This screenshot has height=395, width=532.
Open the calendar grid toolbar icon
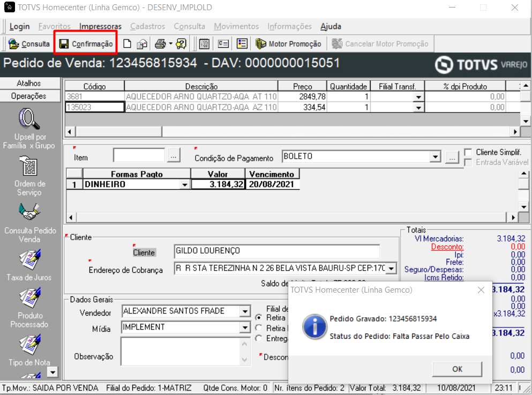coord(204,44)
